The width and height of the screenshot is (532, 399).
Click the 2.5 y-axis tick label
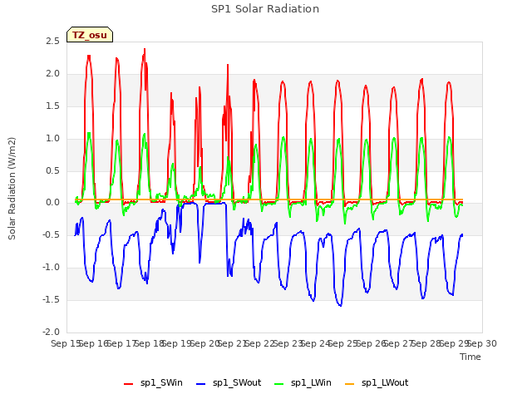(x=52, y=42)
